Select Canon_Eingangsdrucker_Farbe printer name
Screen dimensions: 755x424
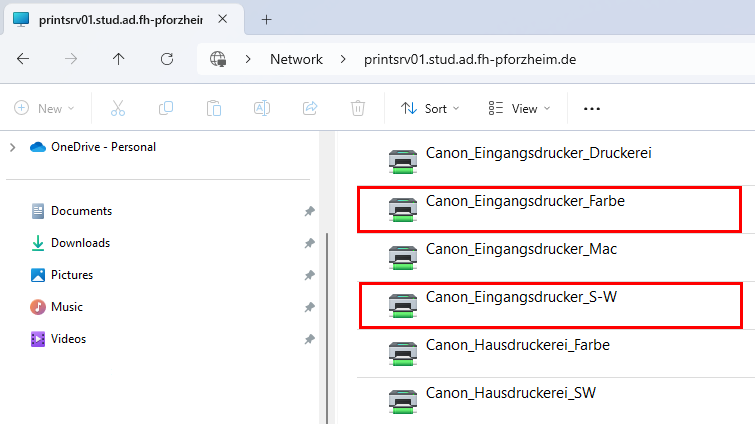click(525, 201)
